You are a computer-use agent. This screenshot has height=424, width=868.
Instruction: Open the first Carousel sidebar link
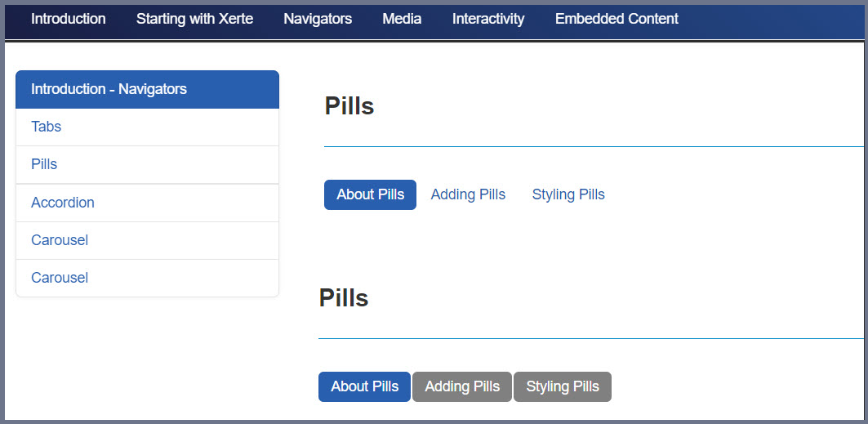click(60, 240)
